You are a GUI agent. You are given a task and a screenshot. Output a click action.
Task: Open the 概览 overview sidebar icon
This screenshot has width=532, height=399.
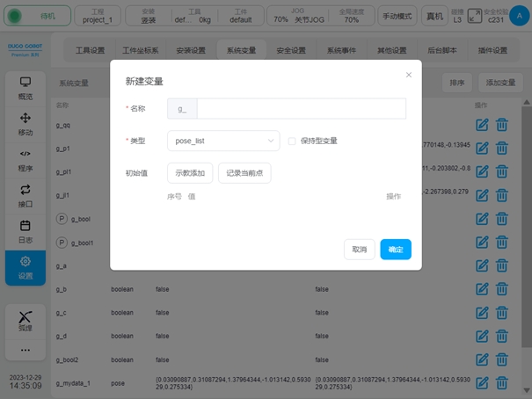(26, 88)
